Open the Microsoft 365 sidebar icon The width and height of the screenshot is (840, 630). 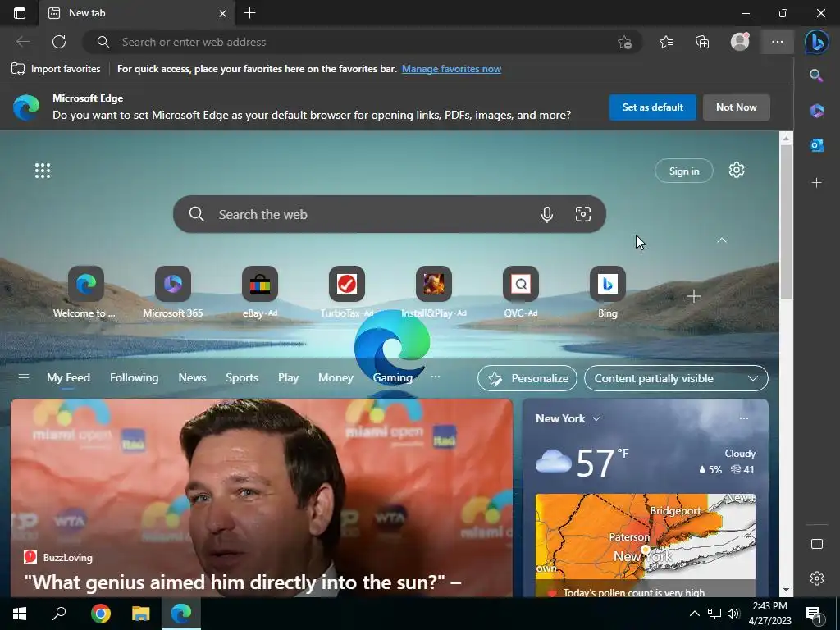click(816, 111)
